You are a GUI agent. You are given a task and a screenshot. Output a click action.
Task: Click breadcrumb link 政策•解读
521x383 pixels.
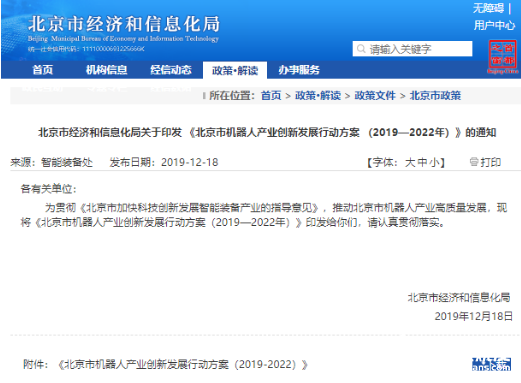pyautogui.click(x=318, y=96)
